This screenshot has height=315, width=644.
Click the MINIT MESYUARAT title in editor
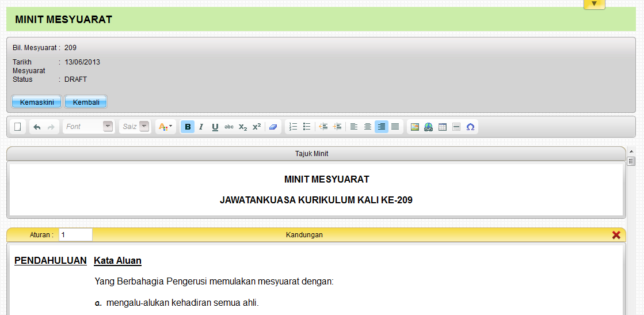[326, 179]
